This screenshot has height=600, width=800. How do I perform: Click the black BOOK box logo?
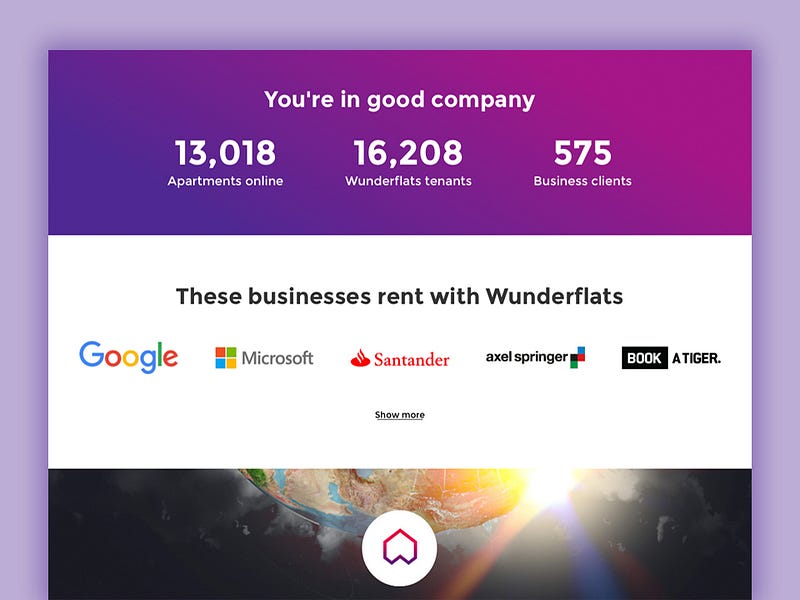[x=644, y=358]
